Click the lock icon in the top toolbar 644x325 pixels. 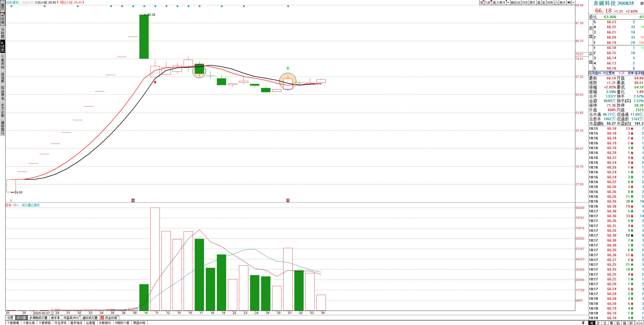coord(556,3)
